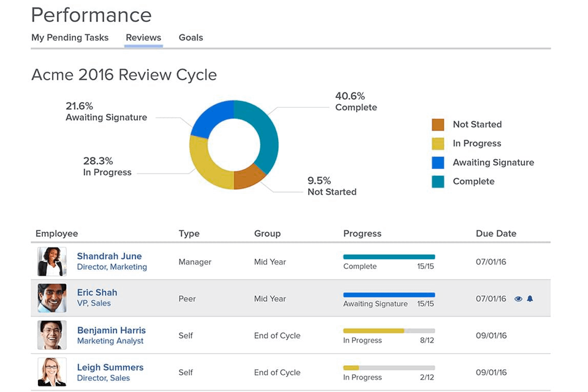The width and height of the screenshot is (588, 392).
Task: Click Eric Shah's avatar photo
Action: point(52,298)
